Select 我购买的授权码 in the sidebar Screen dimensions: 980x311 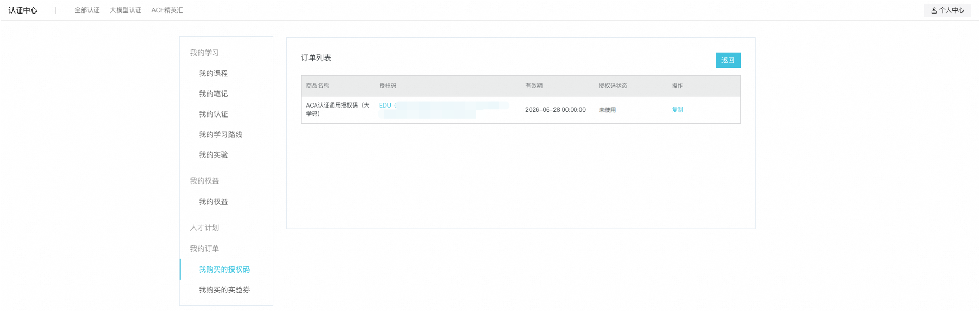(x=224, y=269)
